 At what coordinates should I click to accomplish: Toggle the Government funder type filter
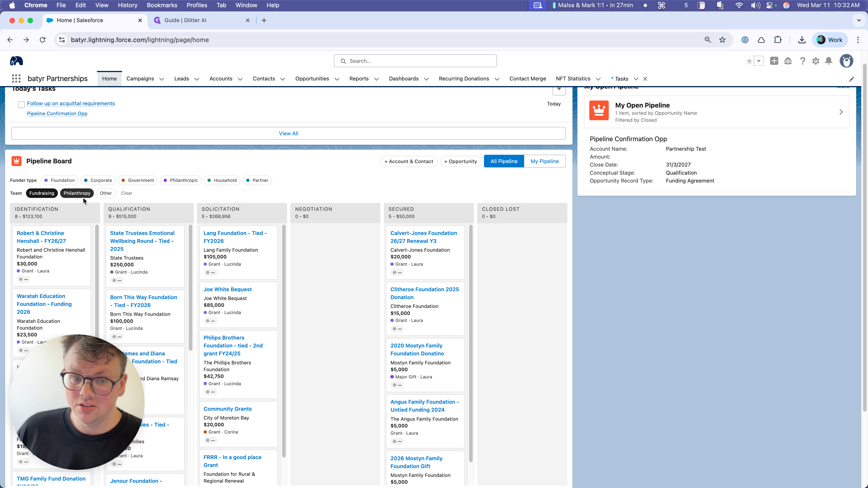pos(137,180)
